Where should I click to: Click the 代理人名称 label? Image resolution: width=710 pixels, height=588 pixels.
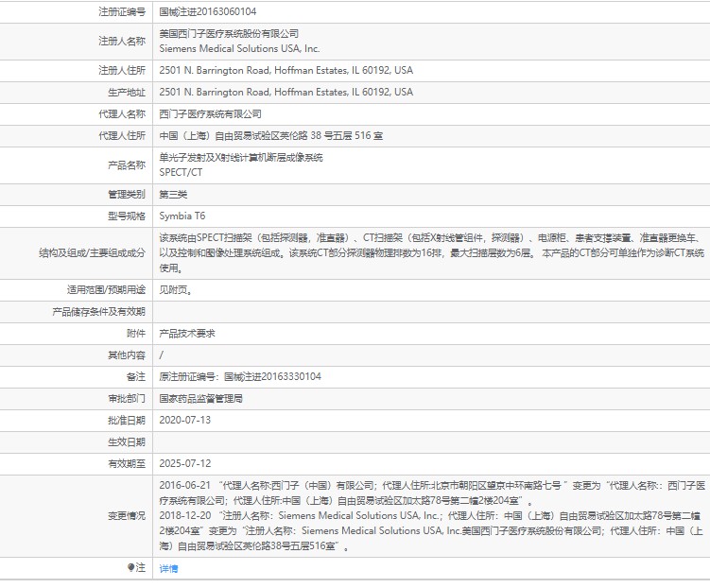point(122,114)
